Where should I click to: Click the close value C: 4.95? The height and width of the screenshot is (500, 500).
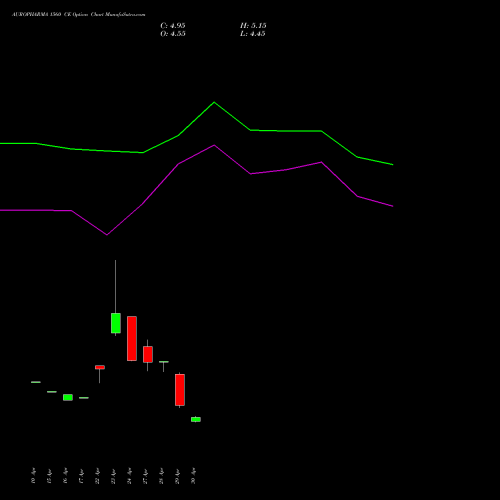click(x=173, y=26)
